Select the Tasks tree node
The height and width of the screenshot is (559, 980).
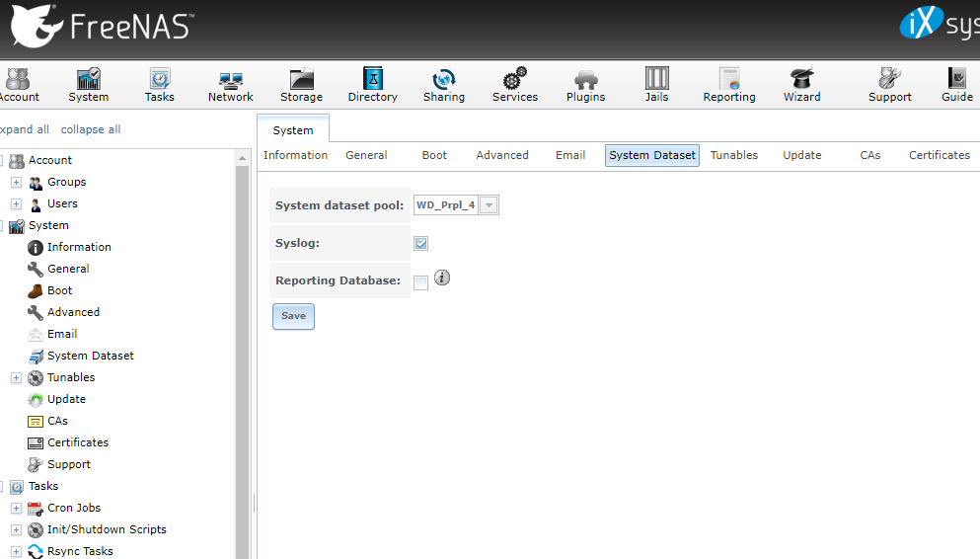[x=43, y=487]
